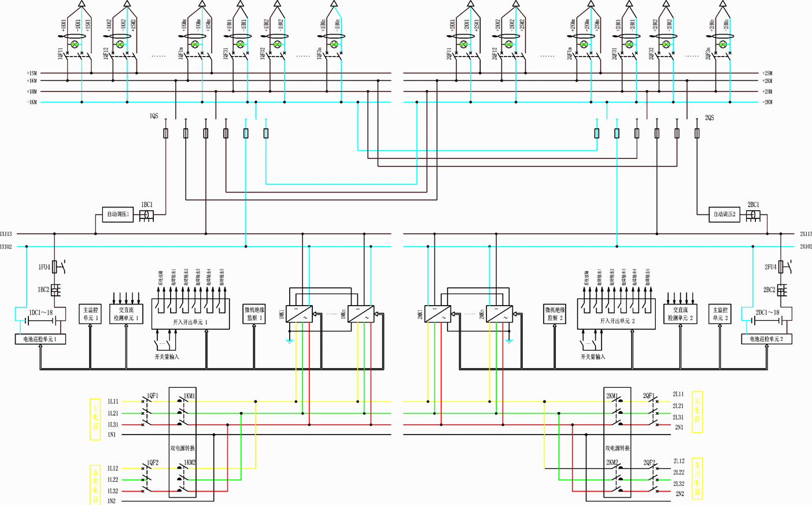Select the 开入开出单元 2 label
The height and width of the screenshot is (505, 812).
point(617,321)
